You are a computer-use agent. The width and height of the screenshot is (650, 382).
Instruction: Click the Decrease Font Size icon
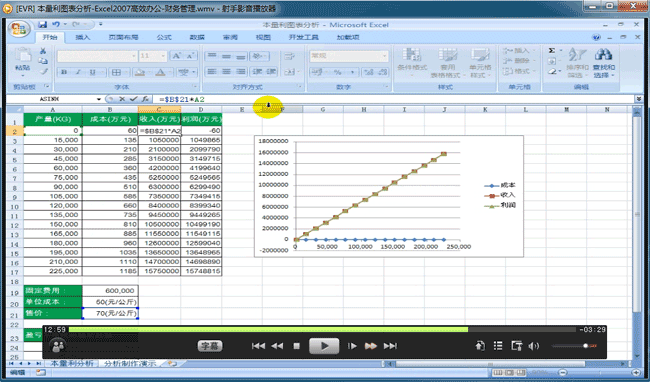190,56
